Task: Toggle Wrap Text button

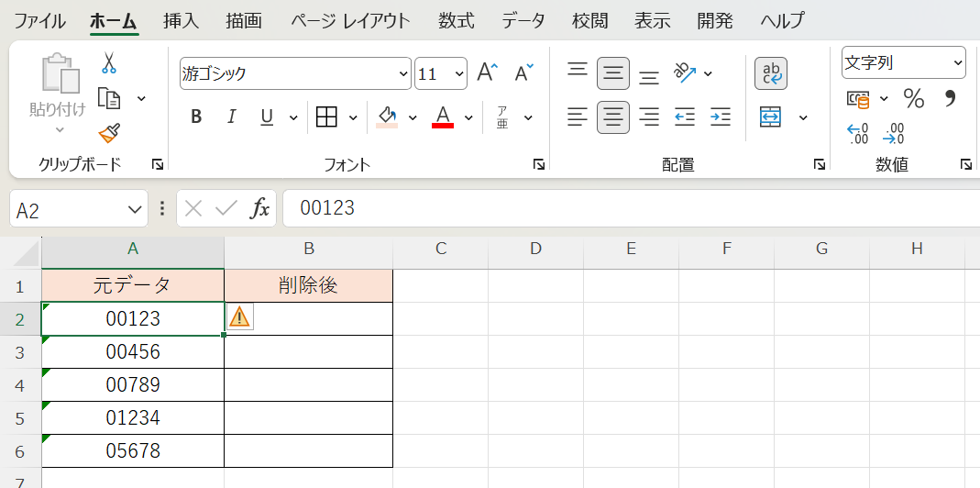Action: click(x=771, y=73)
